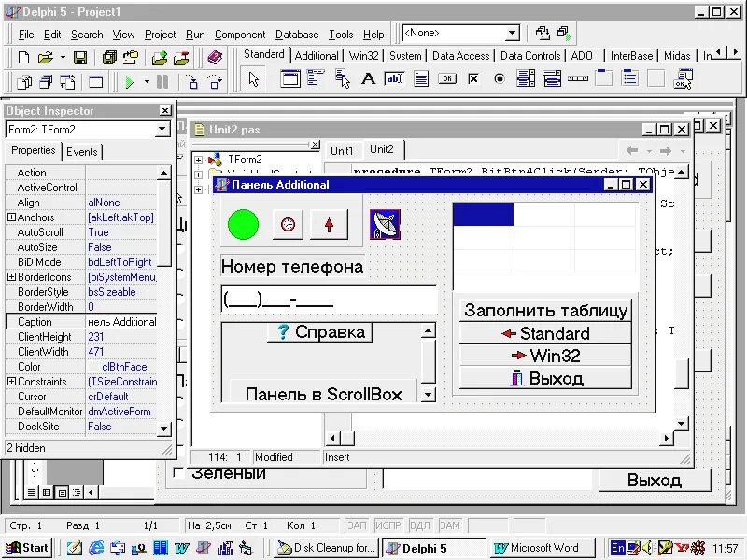747x560 pixels.
Task: Pick the Frames component in the palette
Action: click(290, 78)
